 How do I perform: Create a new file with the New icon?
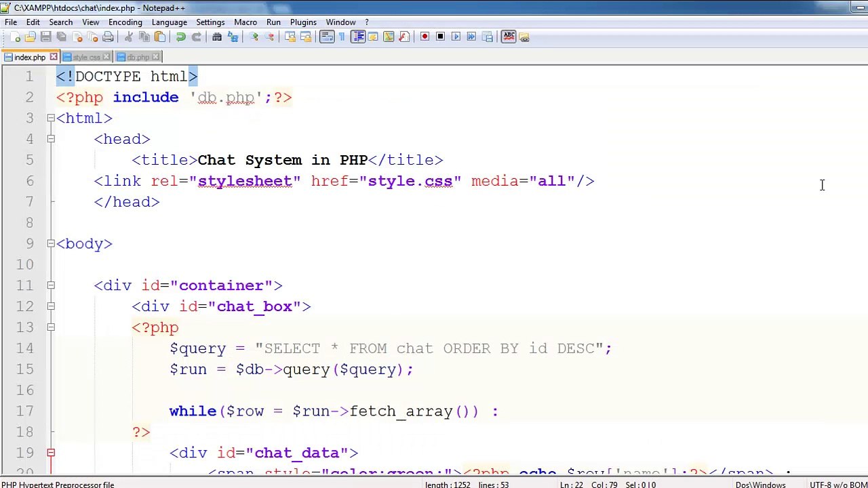15,37
